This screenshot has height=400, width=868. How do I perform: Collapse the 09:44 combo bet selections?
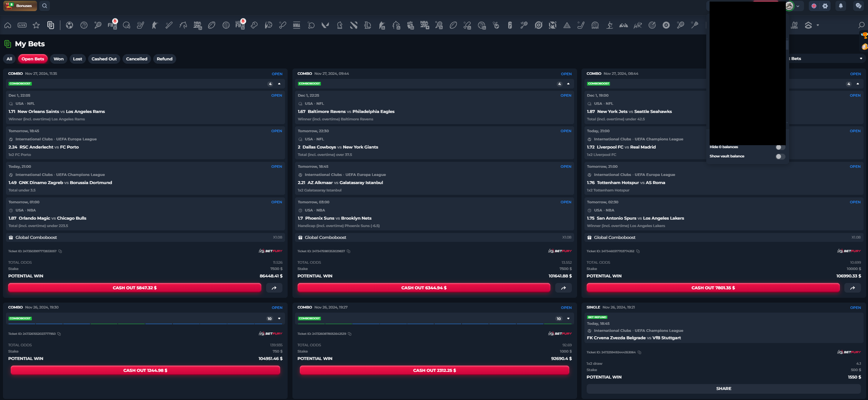[568, 84]
